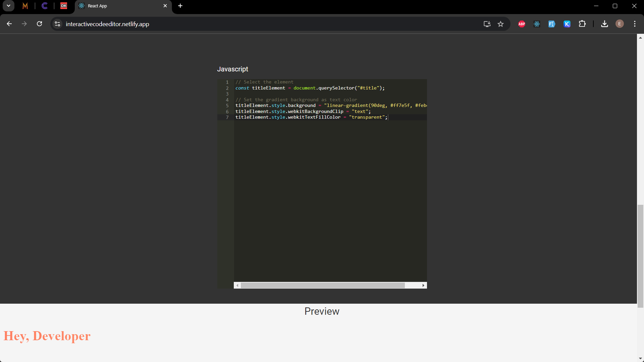Click the Extensions puzzle icon in toolbar
The width and height of the screenshot is (644, 362).
pos(582,24)
